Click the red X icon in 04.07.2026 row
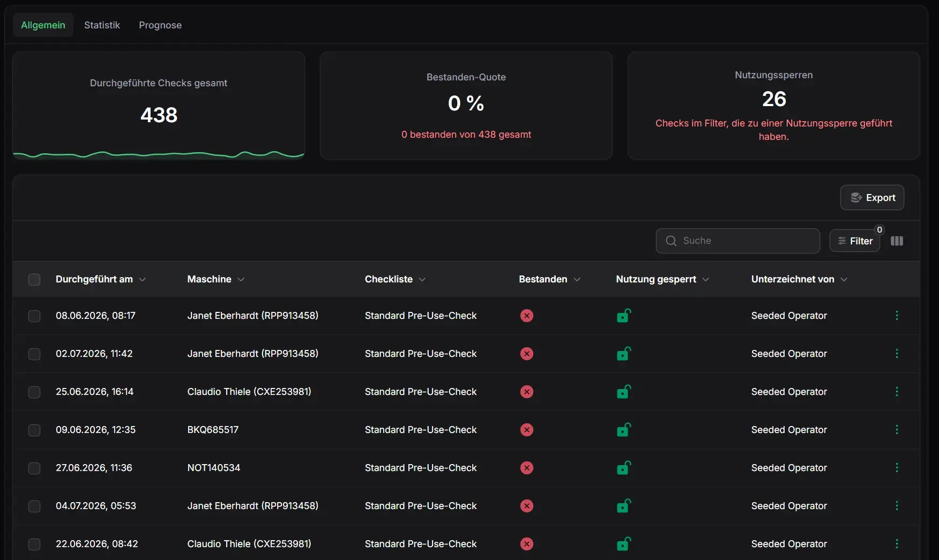The width and height of the screenshot is (939, 560). coord(527,506)
